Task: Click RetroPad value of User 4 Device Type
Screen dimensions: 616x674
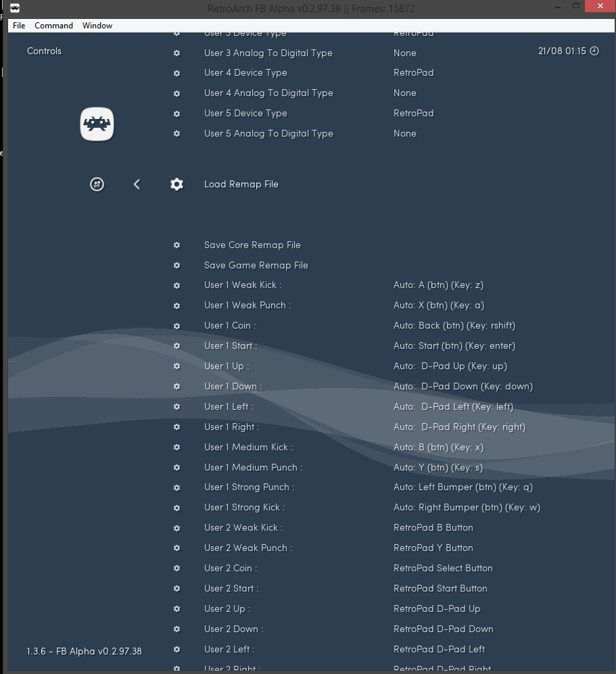Action: [x=414, y=72]
